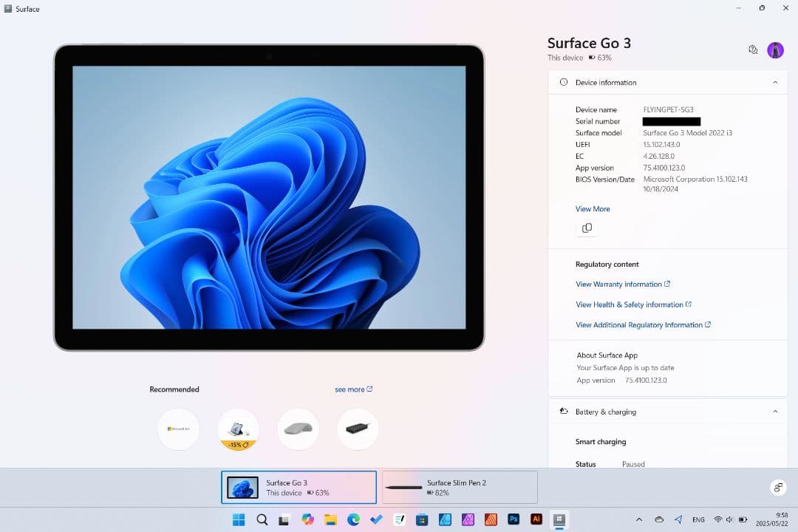Screen dimensions: 798x532
Task: Open Microsoft To Do from the taskbar
Action: click(x=376, y=519)
